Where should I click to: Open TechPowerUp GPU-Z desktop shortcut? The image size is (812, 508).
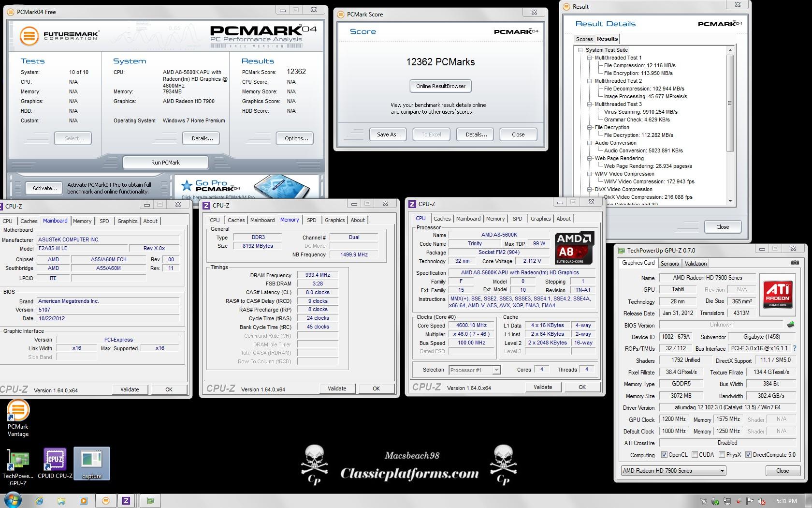point(18,467)
